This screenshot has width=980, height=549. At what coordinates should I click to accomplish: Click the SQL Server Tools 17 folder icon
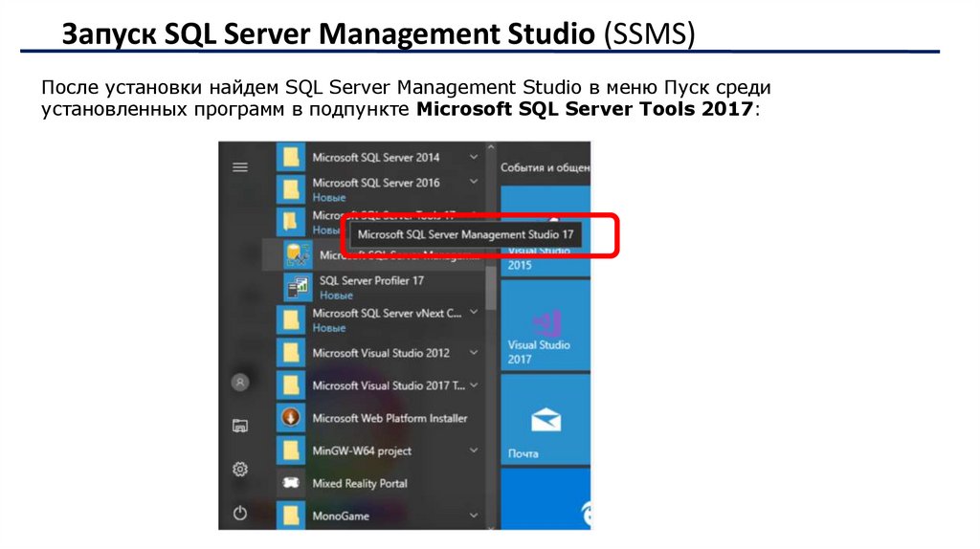point(291,222)
